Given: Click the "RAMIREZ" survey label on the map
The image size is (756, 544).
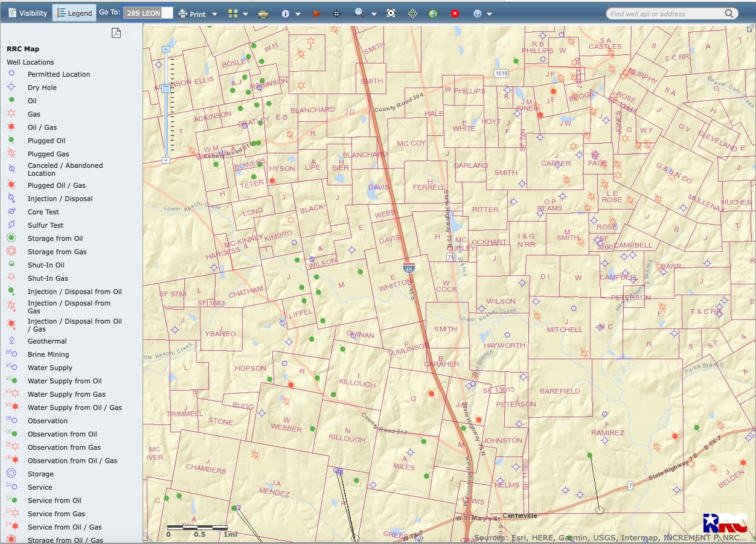Looking at the screenshot, I should (608, 433).
